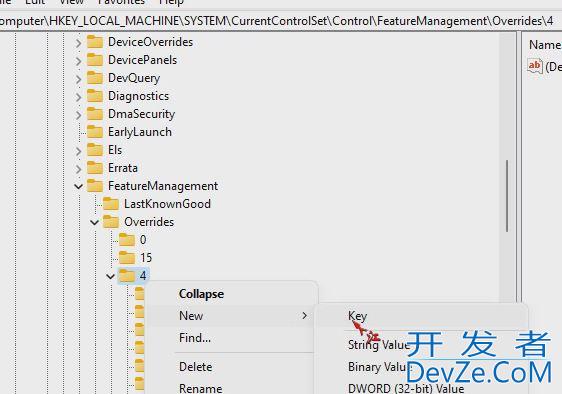The height and width of the screenshot is (394, 562).
Task: Select DWORD (32-bit) Value option
Action: click(406, 389)
